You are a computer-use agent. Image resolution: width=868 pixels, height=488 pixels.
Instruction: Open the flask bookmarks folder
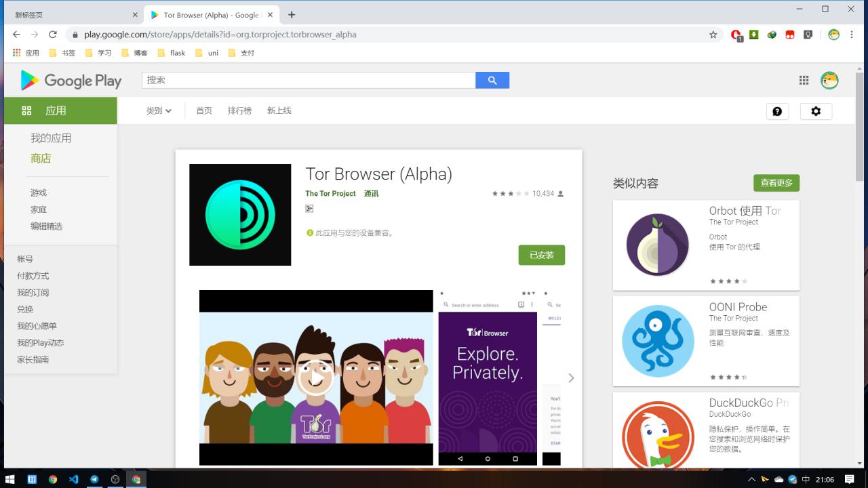(x=171, y=53)
